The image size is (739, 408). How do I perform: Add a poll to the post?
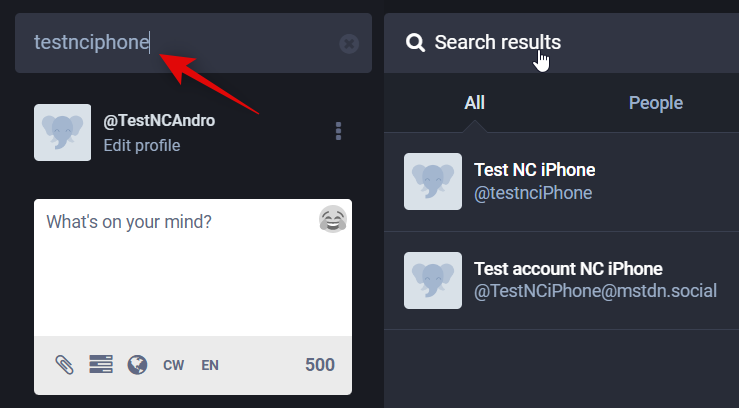coord(101,365)
